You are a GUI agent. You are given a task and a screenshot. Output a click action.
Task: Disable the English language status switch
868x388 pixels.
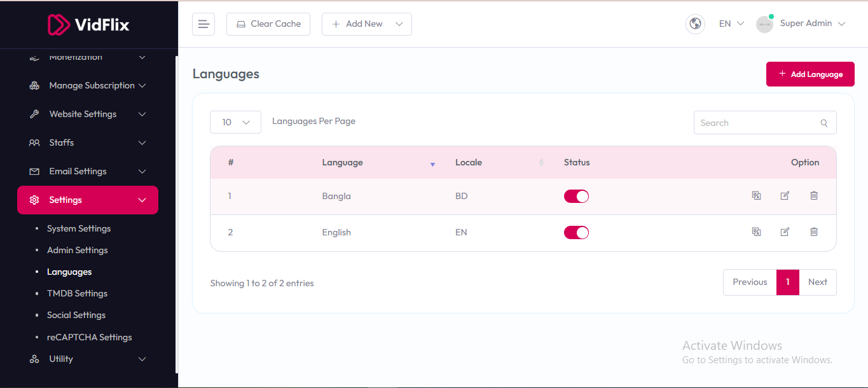576,232
